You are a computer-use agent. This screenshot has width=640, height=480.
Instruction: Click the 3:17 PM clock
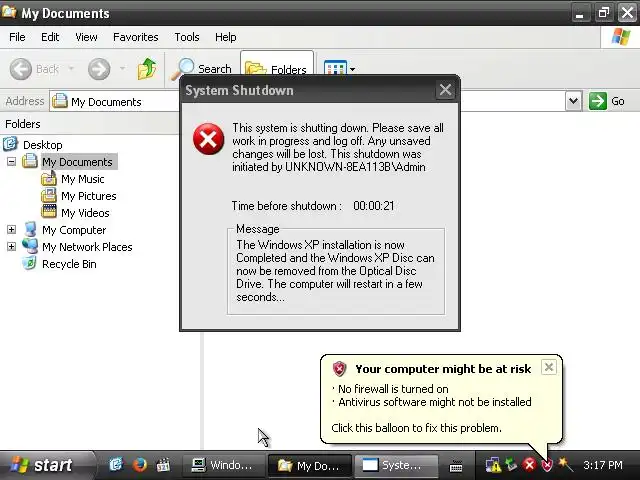[603, 465]
